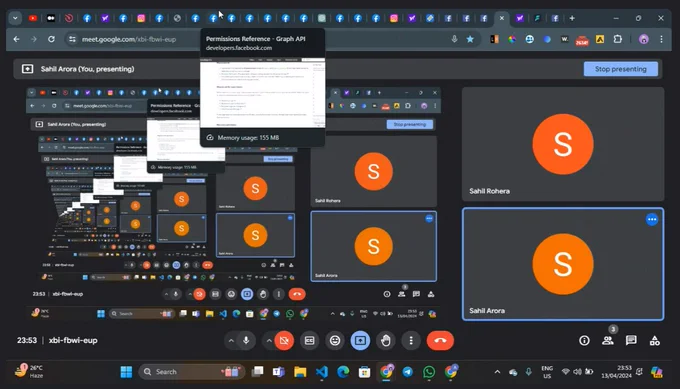Mute the microphone in Meet controls
680x389 pixels.
(246, 341)
